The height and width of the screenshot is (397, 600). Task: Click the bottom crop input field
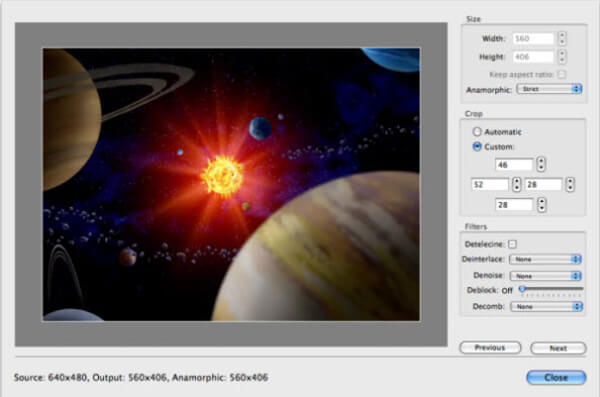[514, 205]
